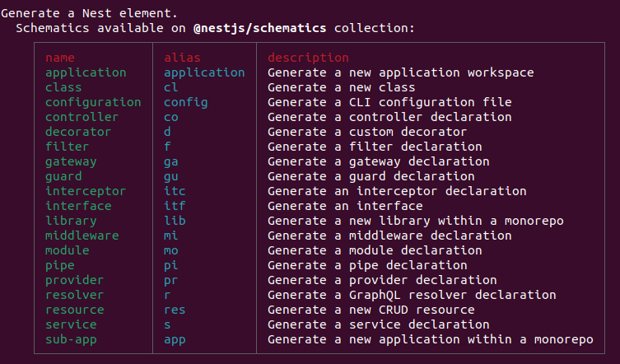Click 'Generate an interface' description
Image resolution: width=620 pixels, height=364 pixels.
pyautogui.click(x=345, y=206)
